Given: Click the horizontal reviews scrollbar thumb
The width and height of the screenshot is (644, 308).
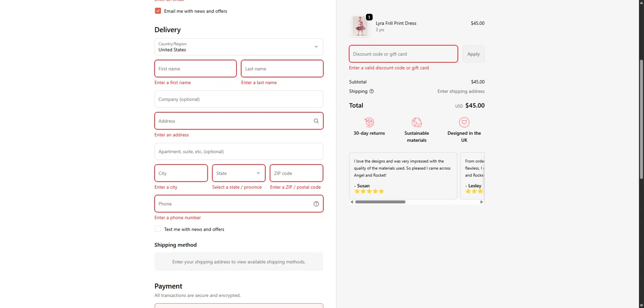Looking at the screenshot, I should (380, 202).
